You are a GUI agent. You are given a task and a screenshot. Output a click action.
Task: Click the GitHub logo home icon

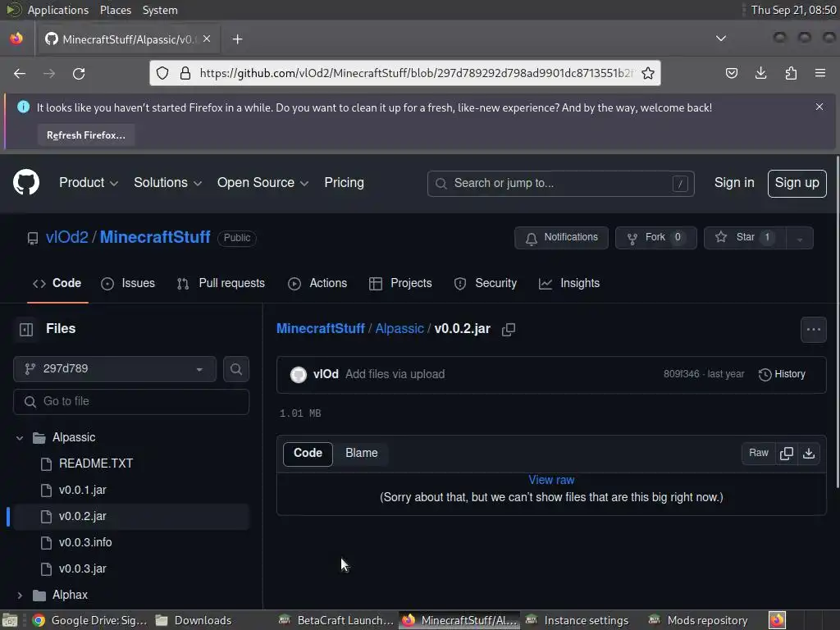pyautogui.click(x=26, y=183)
